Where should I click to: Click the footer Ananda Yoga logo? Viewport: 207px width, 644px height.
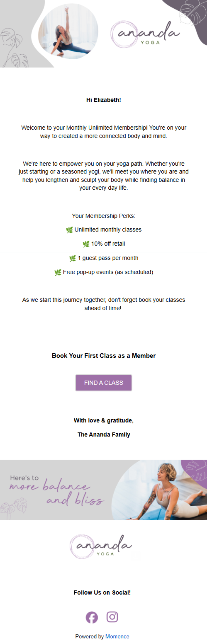(x=101, y=546)
